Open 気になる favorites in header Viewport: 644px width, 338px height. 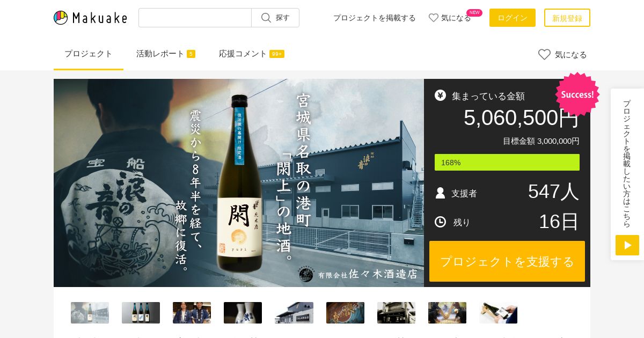[x=450, y=18]
